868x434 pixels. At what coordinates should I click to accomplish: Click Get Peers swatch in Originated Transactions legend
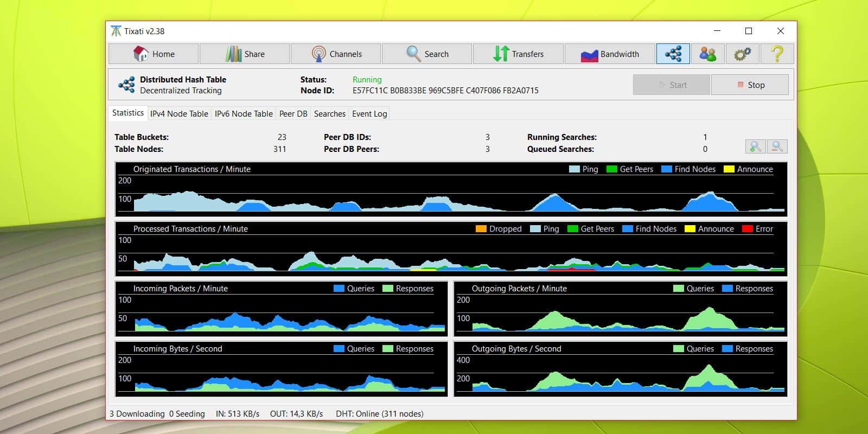pyautogui.click(x=612, y=169)
